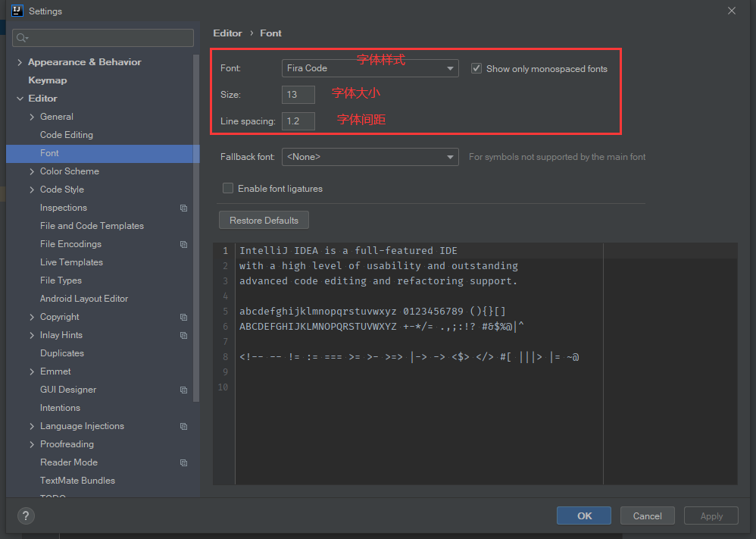756x539 pixels.
Task: Open help with the question mark button
Action: [x=26, y=515]
